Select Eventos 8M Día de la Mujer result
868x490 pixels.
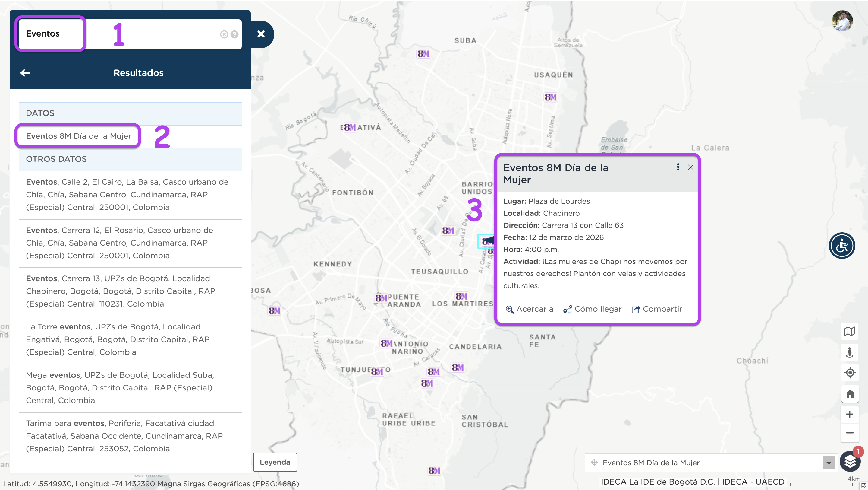[78, 136]
